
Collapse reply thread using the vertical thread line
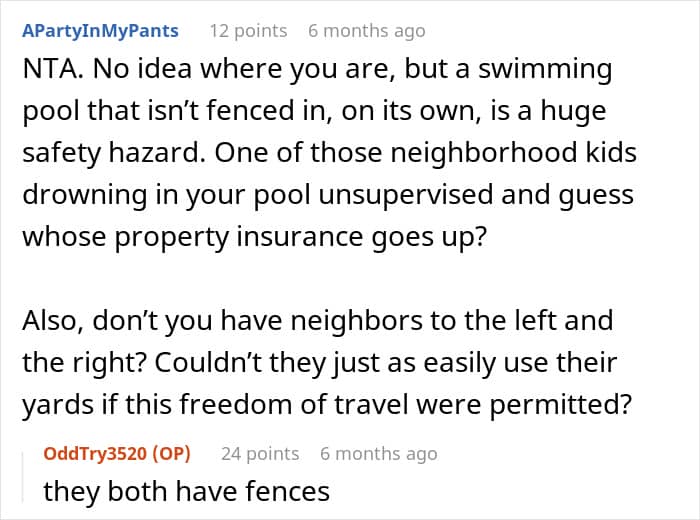[23, 477]
